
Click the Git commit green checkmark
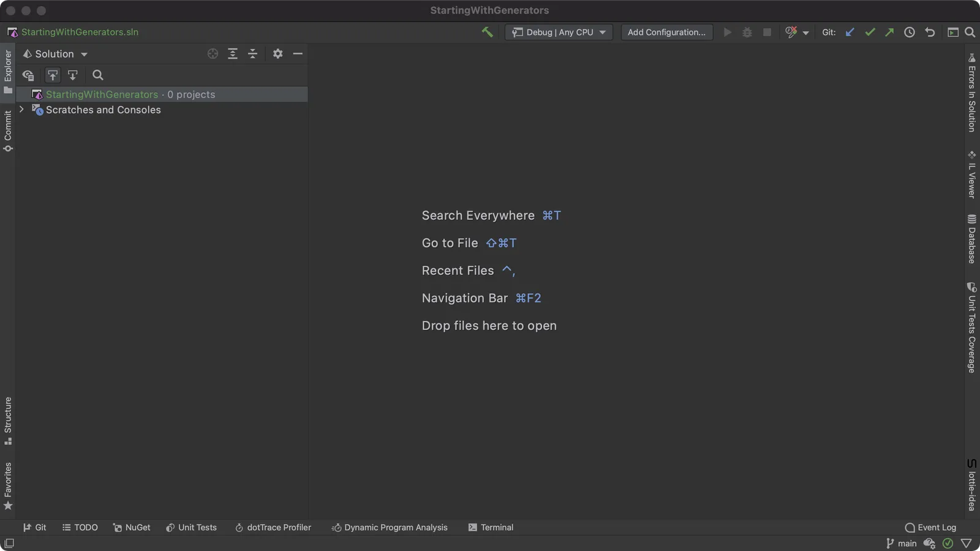[870, 32]
